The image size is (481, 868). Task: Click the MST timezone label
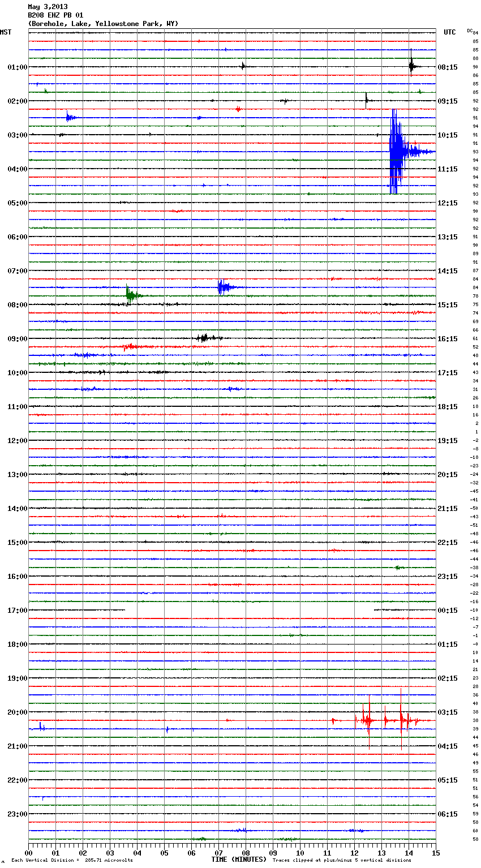click(6, 32)
